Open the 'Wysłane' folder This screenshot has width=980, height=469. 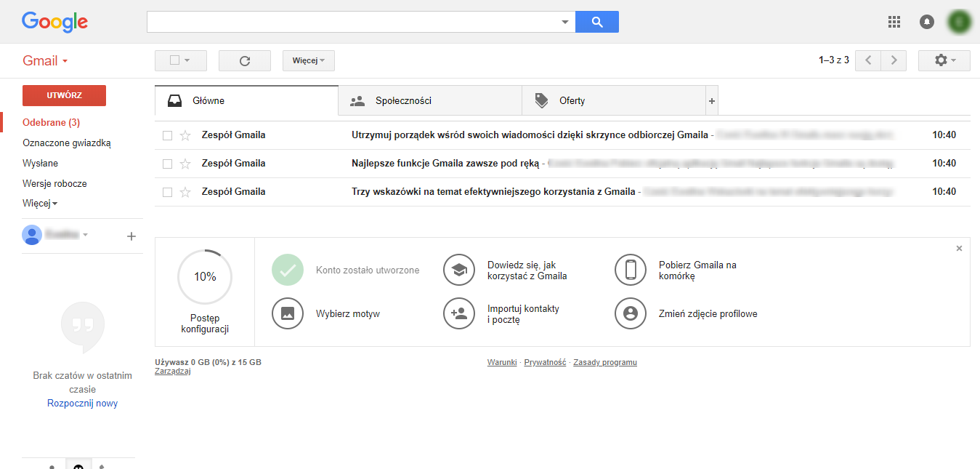point(41,164)
